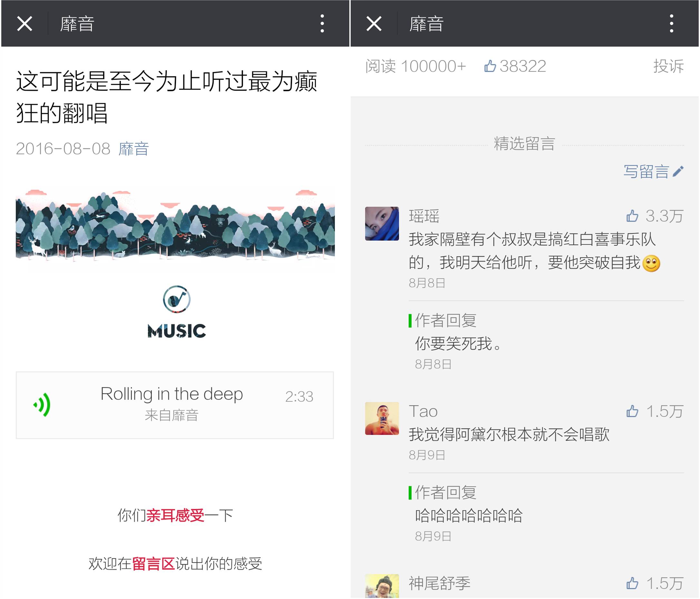
Task: Click 写留言 to write a comment
Action: click(x=646, y=172)
